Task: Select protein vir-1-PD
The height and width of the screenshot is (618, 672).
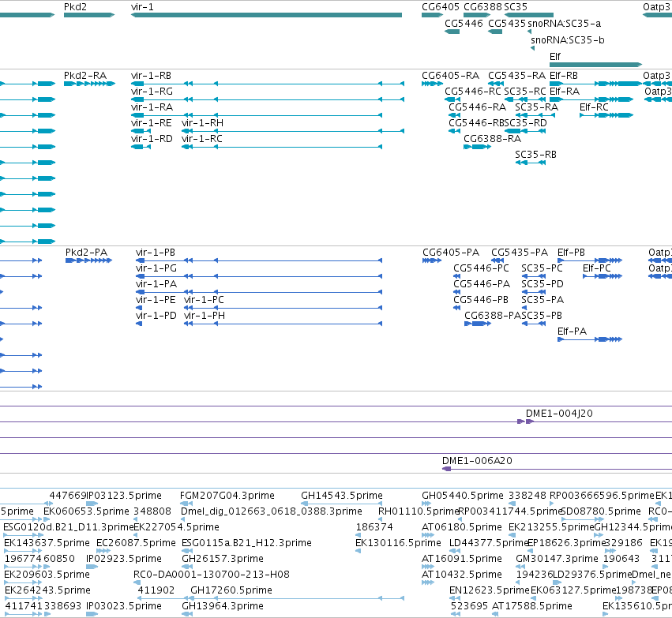Action: point(156,316)
